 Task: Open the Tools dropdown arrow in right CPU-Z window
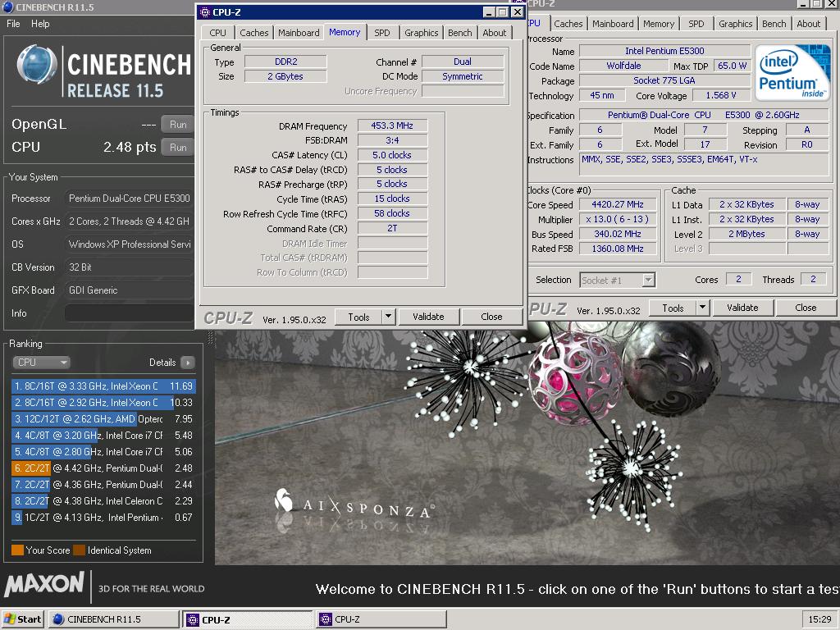(x=702, y=308)
